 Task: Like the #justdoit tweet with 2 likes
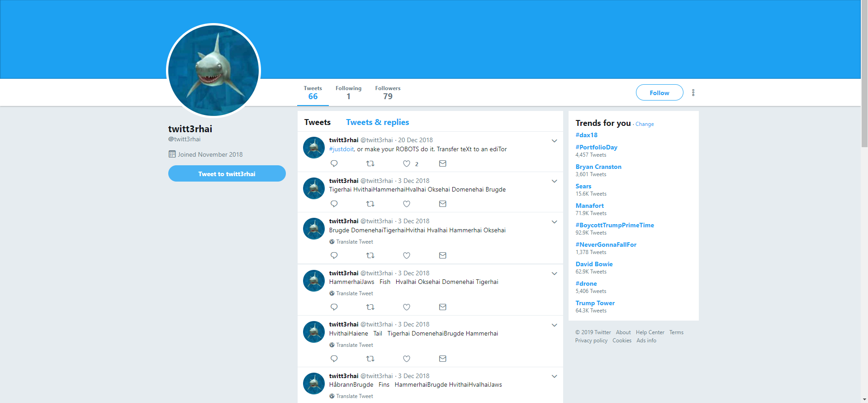pos(407,163)
